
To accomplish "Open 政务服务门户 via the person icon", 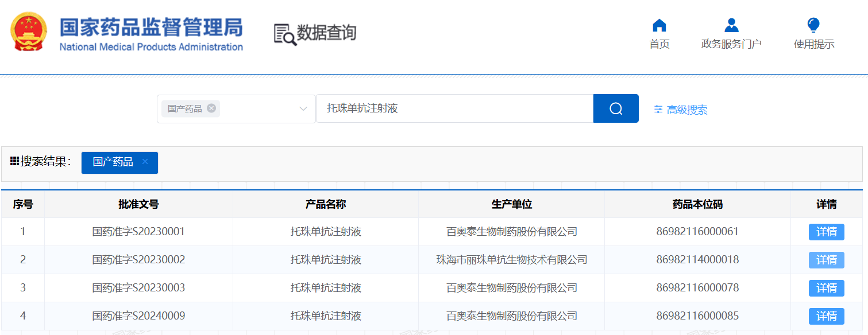I will (731, 25).
